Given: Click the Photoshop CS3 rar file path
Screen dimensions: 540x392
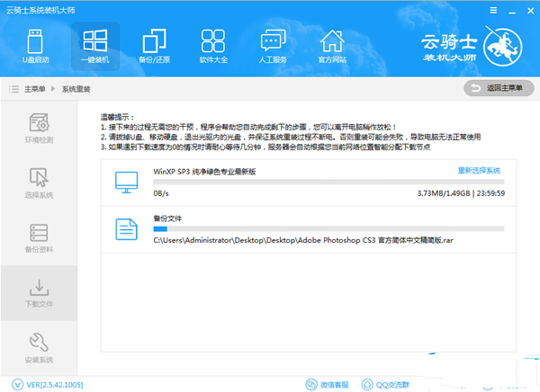Looking at the screenshot, I should pyautogui.click(x=303, y=240).
